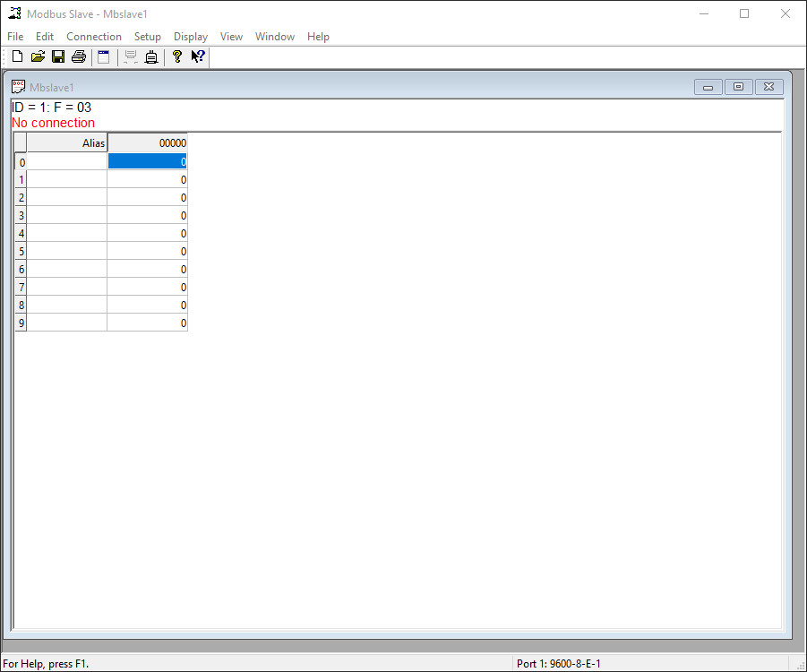Close the Mbslave1 child window
The height and width of the screenshot is (672, 807).
[x=768, y=87]
